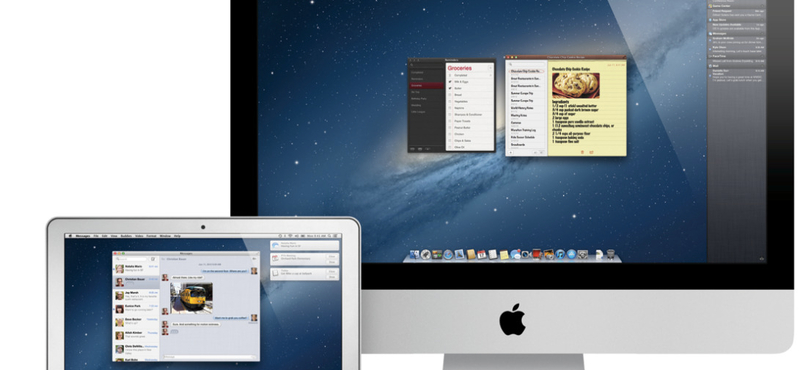The width and height of the screenshot is (800, 370).
Task: Click the search field in Messages
Action: click(x=131, y=259)
